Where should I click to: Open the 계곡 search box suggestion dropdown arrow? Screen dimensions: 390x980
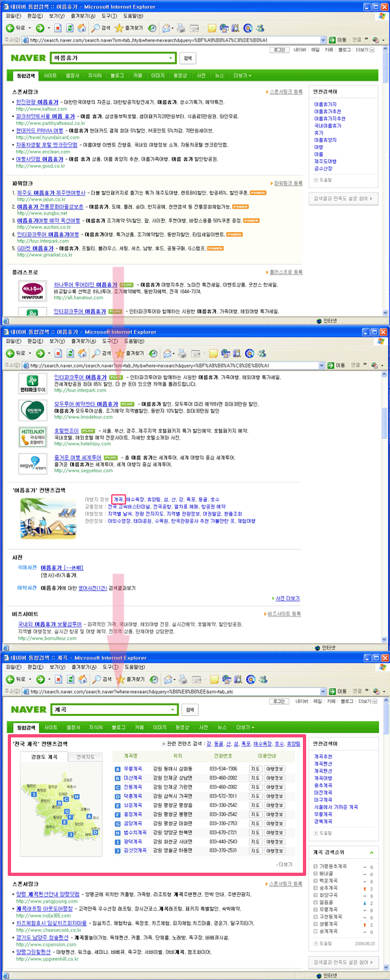point(172,709)
